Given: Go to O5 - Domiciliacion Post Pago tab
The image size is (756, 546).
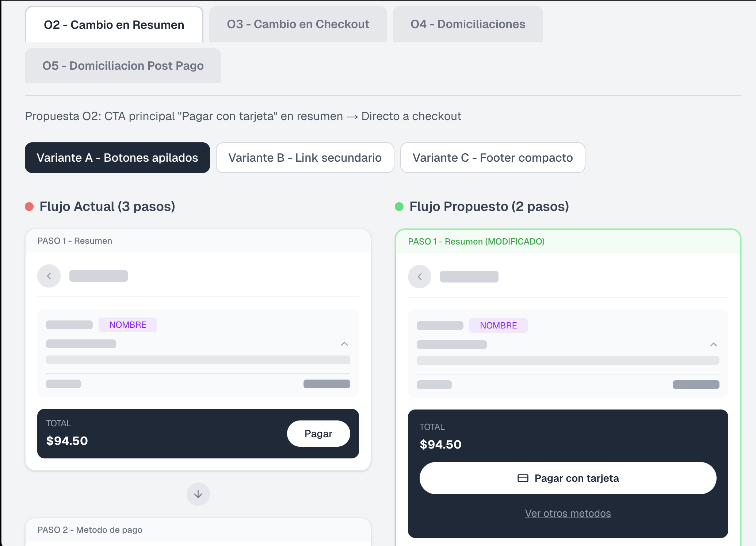Looking at the screenshot, I should (123, 66).
